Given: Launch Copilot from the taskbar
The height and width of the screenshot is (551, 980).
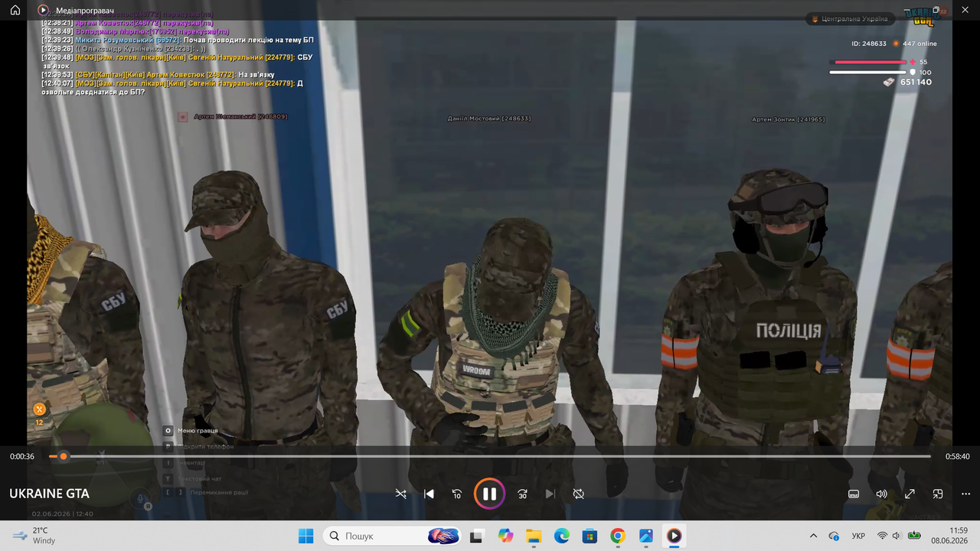Looking at the screenshot, I should click(x=505, y=536).
